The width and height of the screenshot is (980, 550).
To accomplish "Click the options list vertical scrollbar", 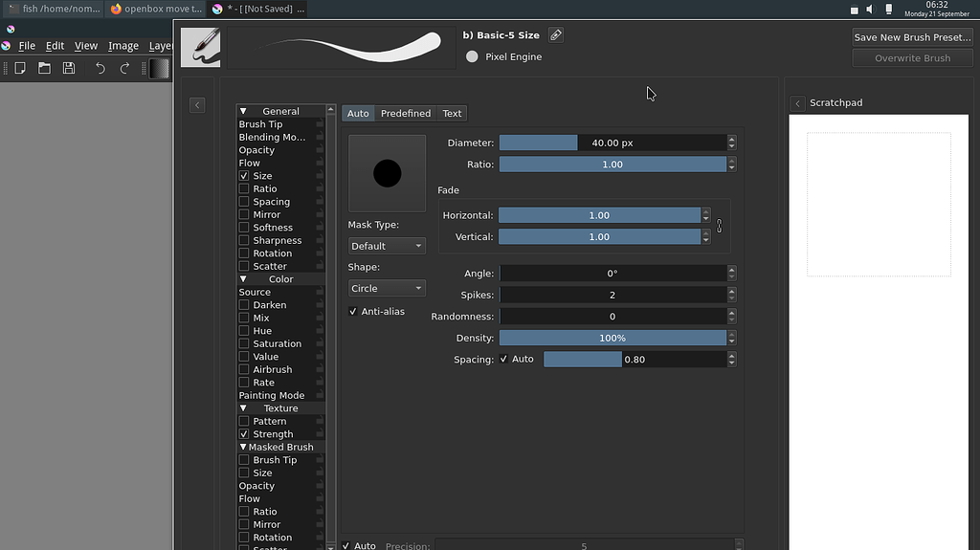I will (330, 327).
